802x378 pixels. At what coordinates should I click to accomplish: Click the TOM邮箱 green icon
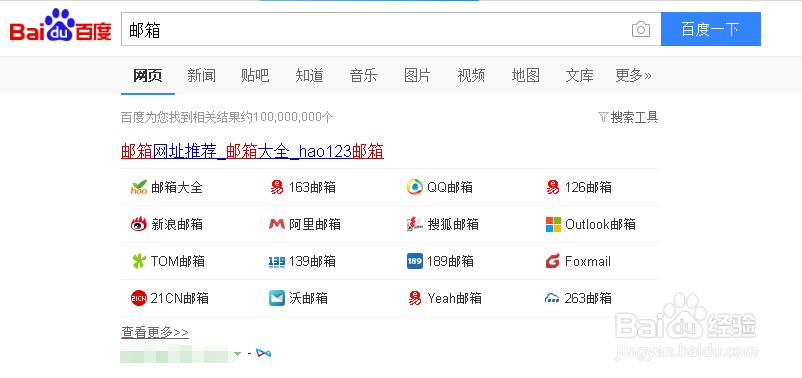[x=139, y=261]
